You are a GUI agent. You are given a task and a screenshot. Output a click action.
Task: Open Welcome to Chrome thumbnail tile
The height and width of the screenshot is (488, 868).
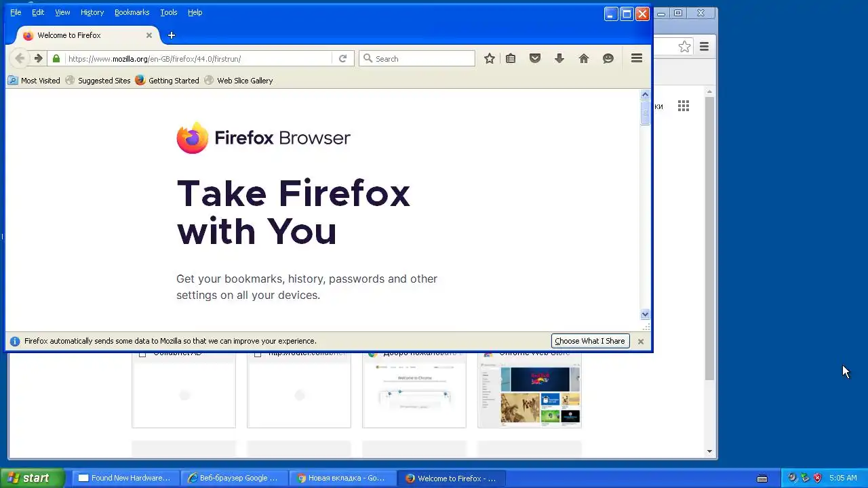(414, 390)
